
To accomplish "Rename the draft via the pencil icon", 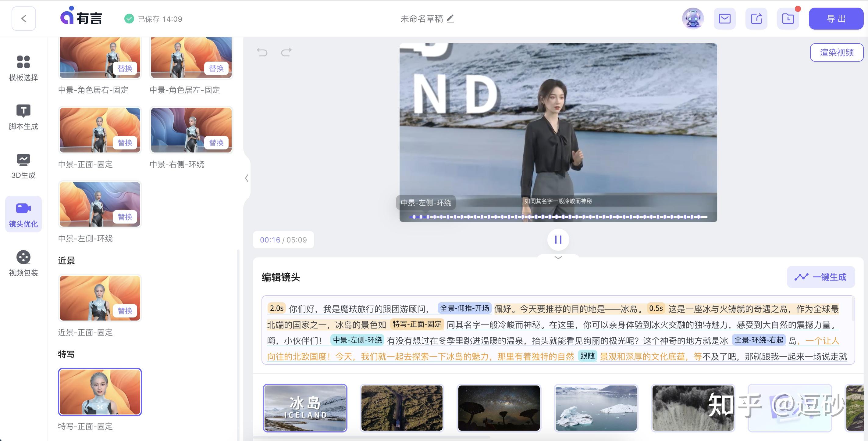I will coord(451,19).
